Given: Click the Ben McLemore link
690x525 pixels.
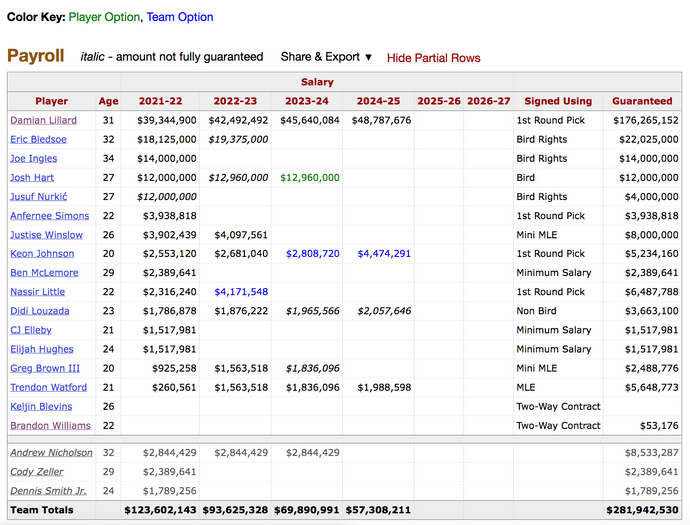Looking at the screenshot, I should pyautogui.click(x=44, y=272).
